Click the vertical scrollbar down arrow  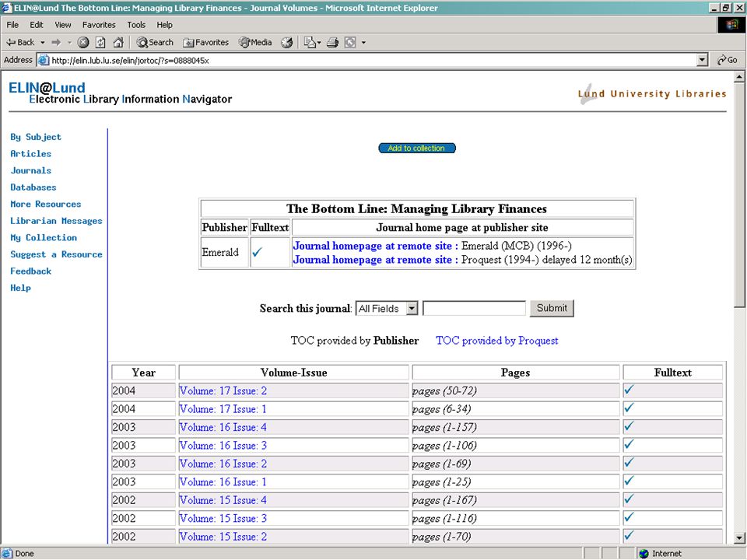[x=739, y=538]
